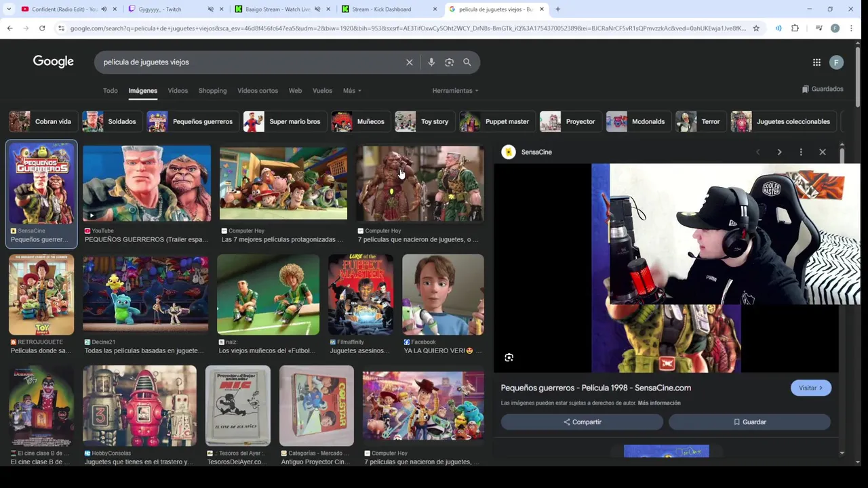Search inside image with the Lens icon
Screen dimensions: 868x488
pyautogui.click(x=509, y=358)
